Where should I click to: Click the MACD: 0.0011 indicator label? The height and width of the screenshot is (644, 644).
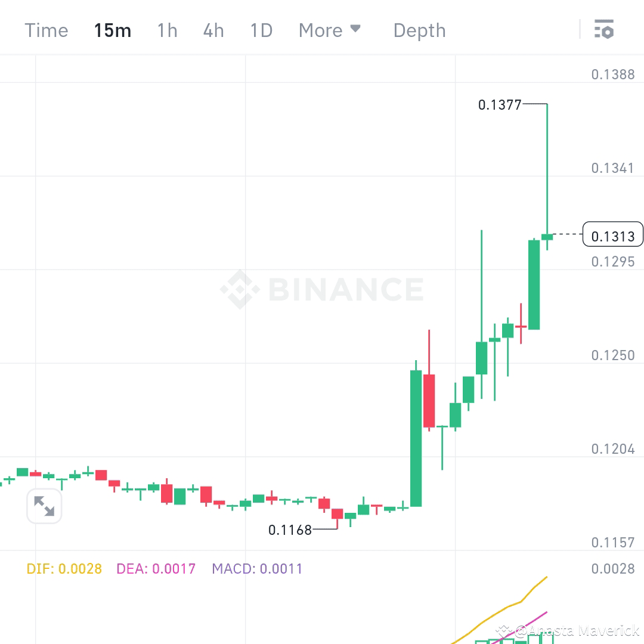(x=256, y=569)
